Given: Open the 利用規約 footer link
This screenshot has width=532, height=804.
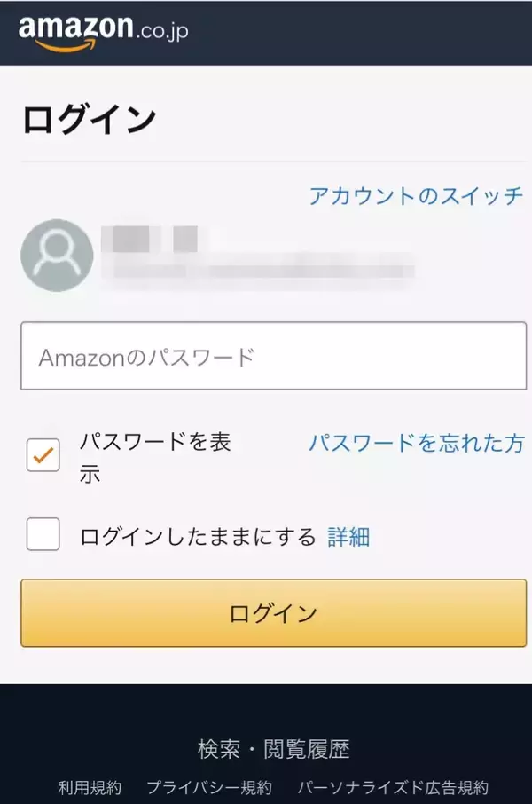Looking at the screenshot, I should pos(90,787).
